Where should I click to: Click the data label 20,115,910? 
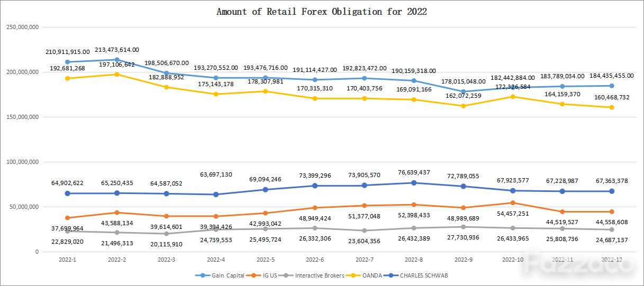click(167, 244)
